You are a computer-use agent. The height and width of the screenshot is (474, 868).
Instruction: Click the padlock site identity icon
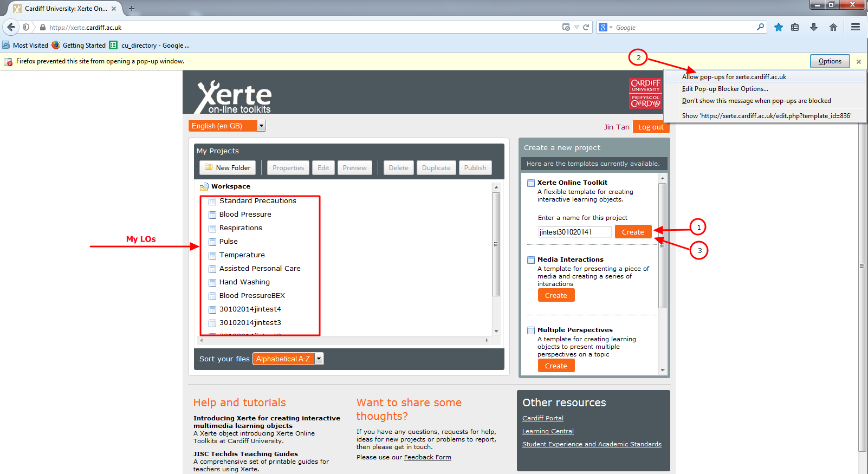click(43, 27)
